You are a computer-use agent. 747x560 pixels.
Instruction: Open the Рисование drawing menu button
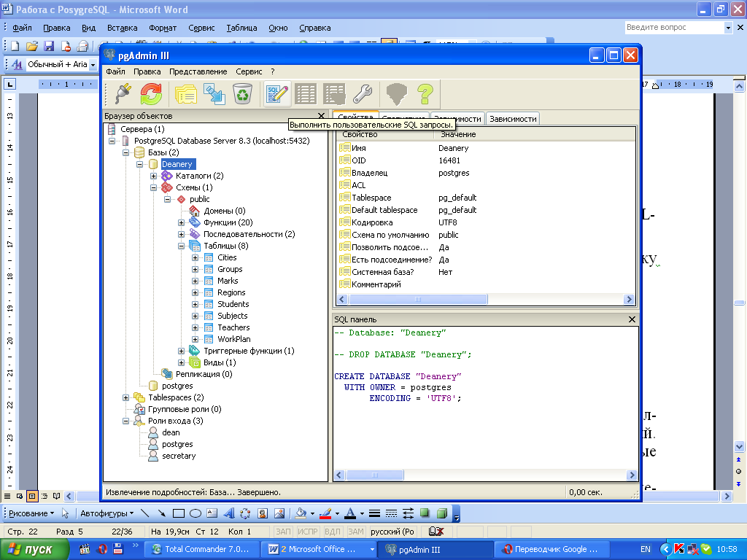tap(31, 513)
